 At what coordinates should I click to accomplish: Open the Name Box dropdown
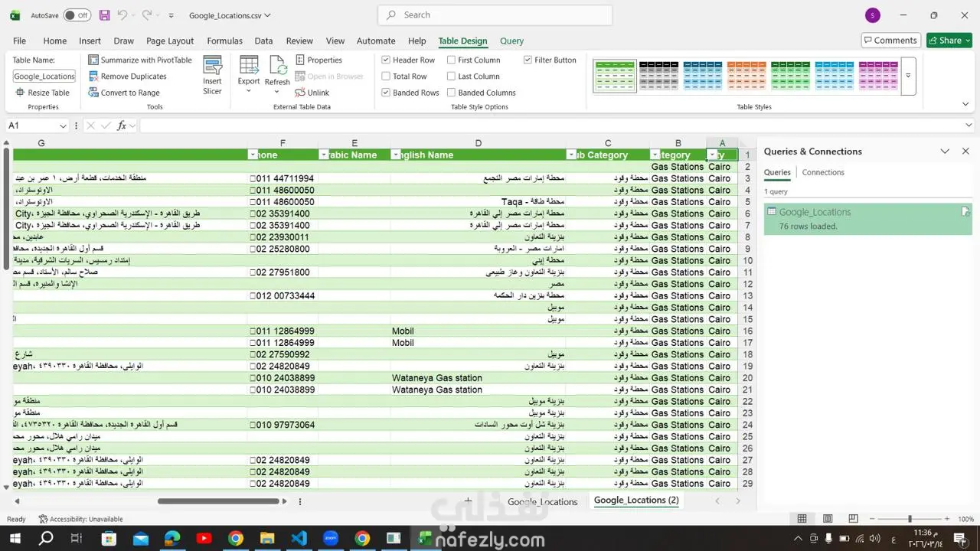pos(63,126)
